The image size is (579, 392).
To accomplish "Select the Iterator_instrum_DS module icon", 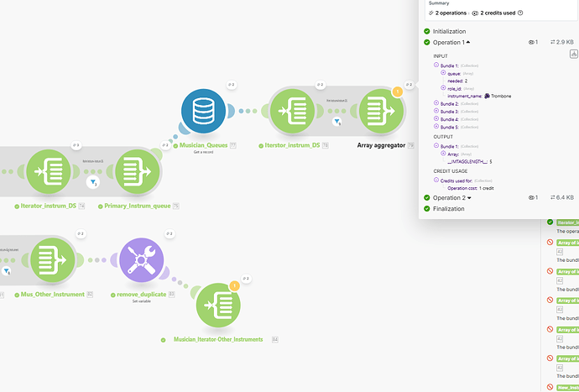I will 49,171.
